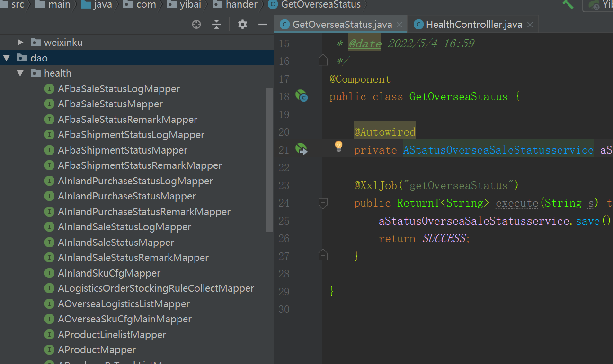Select AInlandSaleStatusMapper in the tree
The width and height of the screenshot is (613, 364).
[x=116, y=242]
